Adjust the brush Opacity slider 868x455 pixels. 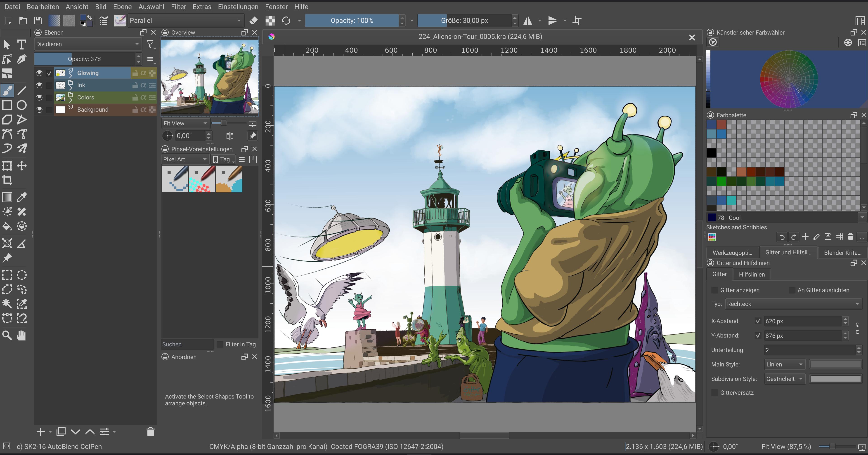click(352, 21)
